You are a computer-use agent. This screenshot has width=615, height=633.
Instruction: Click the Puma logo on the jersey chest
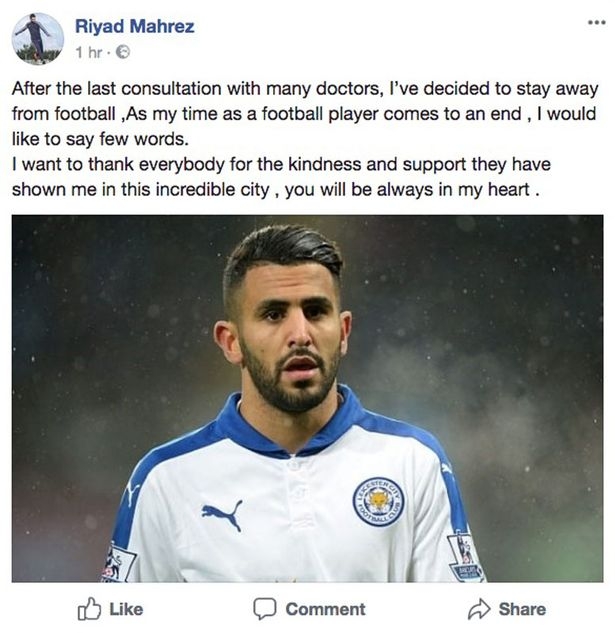point(222,514)
